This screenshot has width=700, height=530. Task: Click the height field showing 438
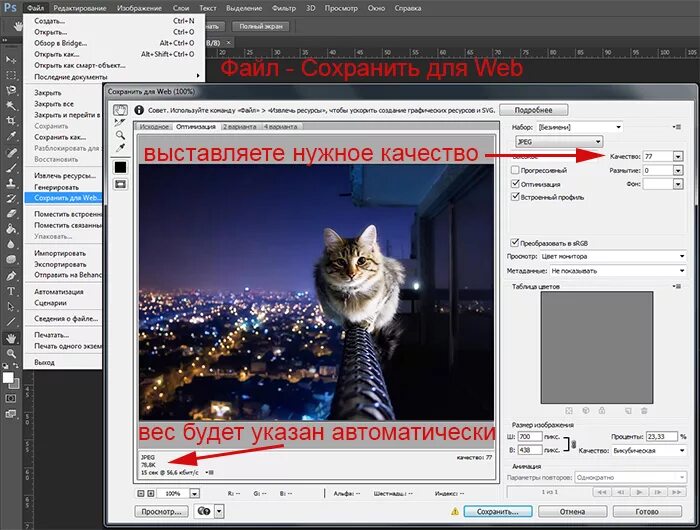click(x=530, y=450)
